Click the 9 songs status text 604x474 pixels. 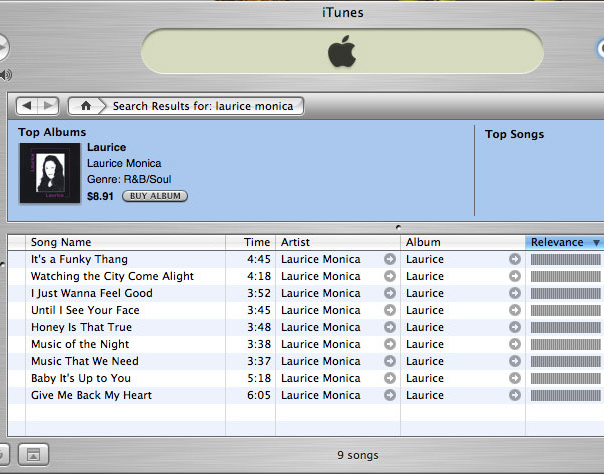click(358, 455)
